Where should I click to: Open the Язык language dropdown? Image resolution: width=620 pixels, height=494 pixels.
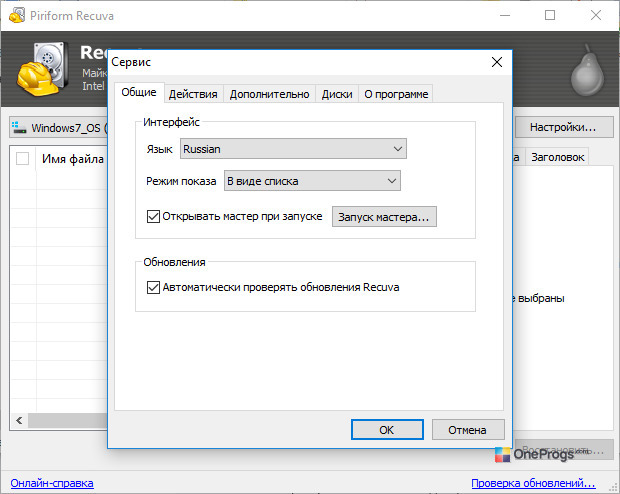tap(293, 149)
